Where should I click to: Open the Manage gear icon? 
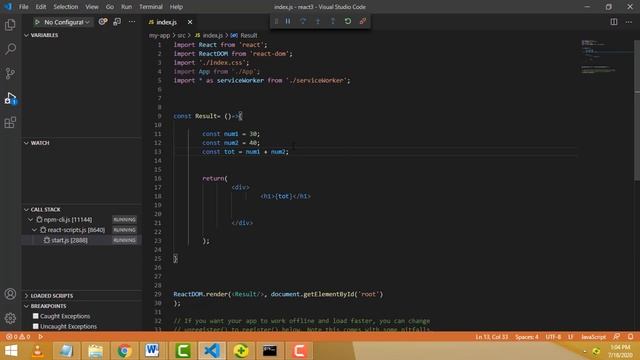click(10, 318)
